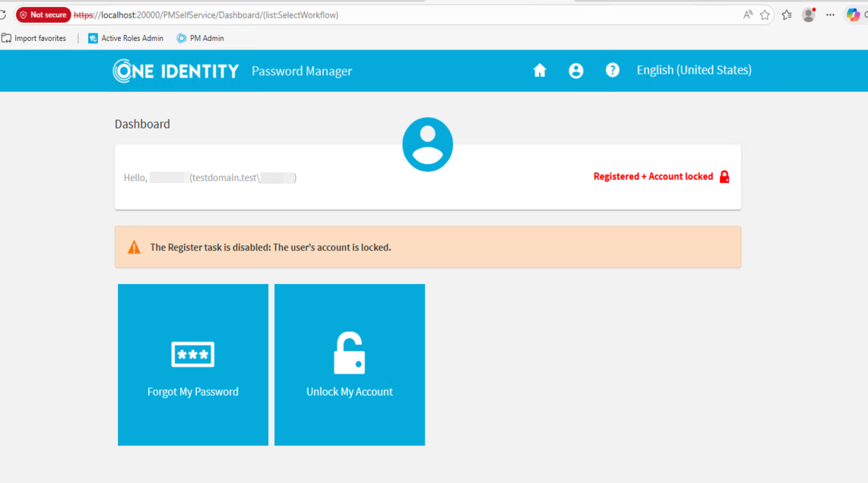
Task: Click the Not secure badge in address bar
Action: pyautogui.click(x=43, y=15)
